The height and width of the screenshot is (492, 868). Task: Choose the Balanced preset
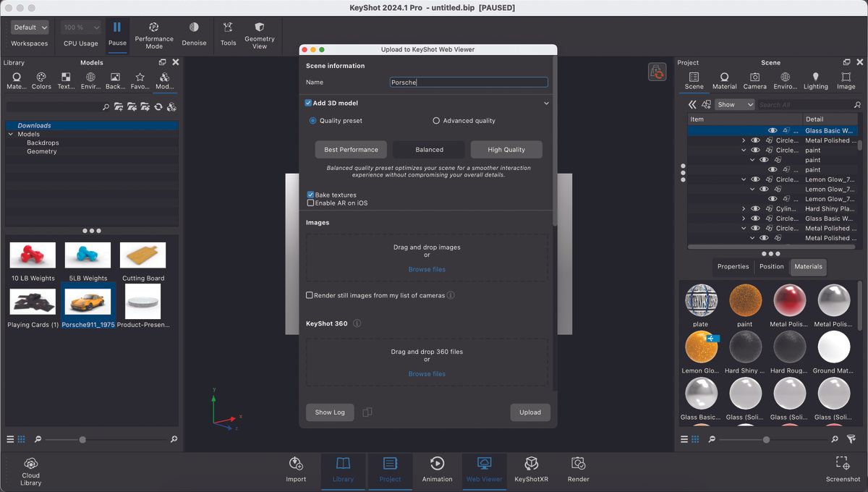pos(429,150)
